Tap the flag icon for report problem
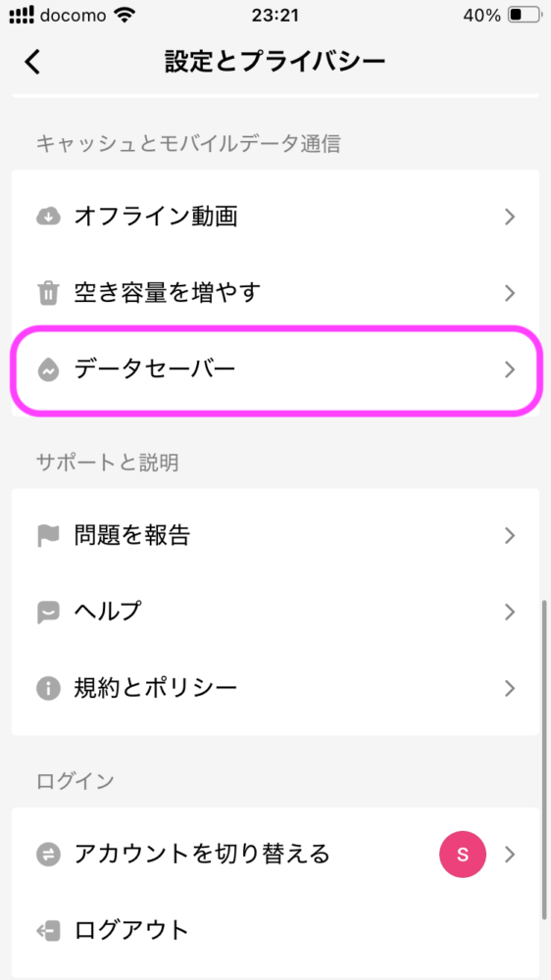This screenshot has height=980, width=551. pos(48,536)
